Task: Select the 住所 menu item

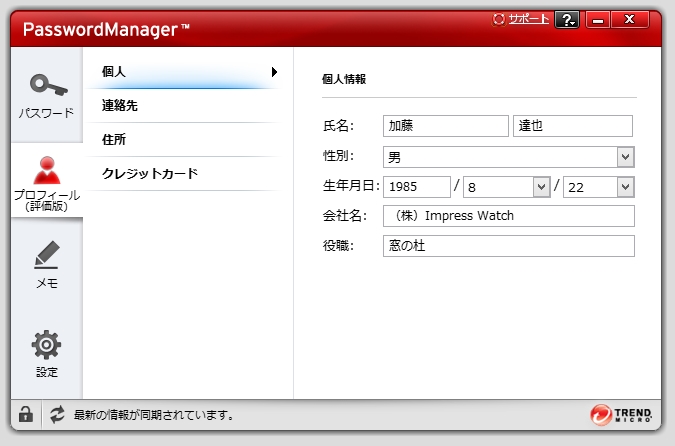Action: tap(183, 139)
